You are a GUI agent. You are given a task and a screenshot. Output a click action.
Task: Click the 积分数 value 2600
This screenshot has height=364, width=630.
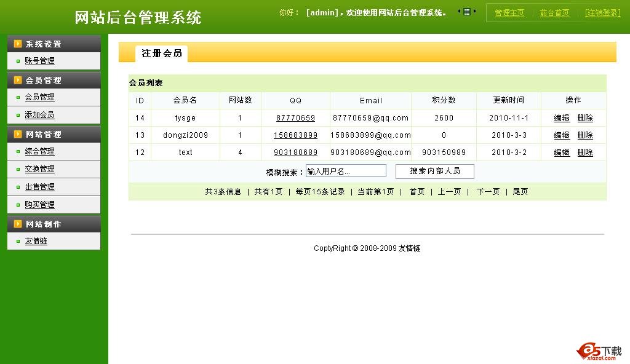coord(444,117)
